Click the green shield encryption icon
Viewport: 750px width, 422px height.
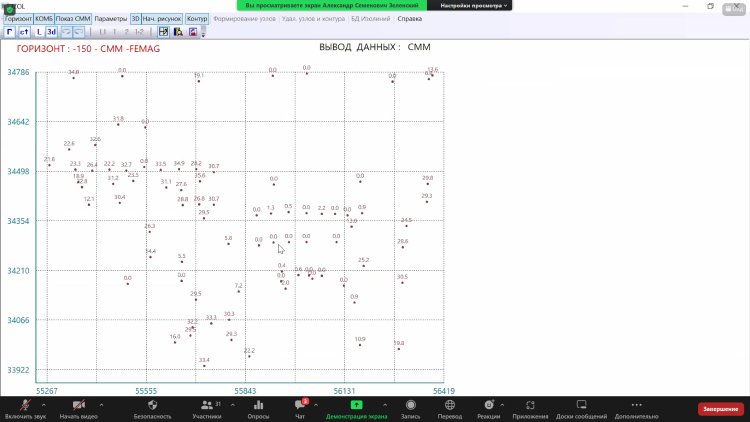(x=9, y=9)
